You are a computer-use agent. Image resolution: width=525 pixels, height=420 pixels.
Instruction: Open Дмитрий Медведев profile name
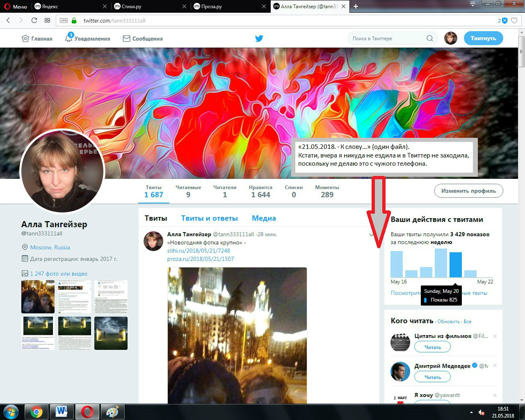coord(442,365)
